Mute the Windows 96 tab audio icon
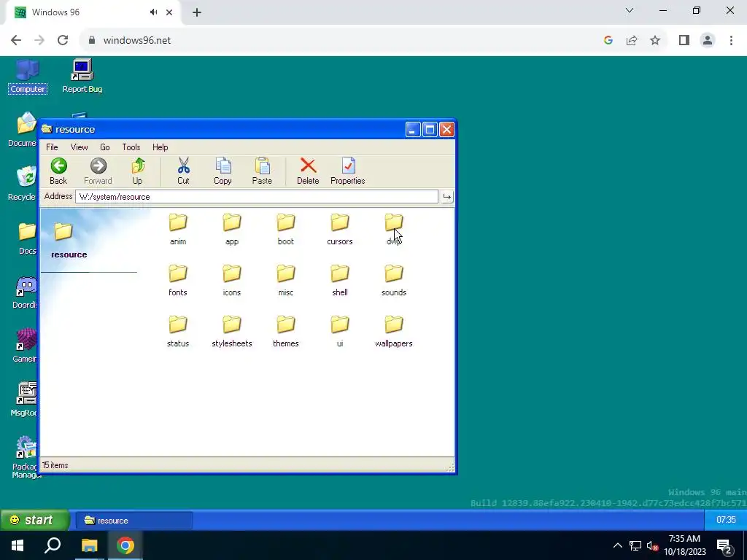747x560 pixels. [x=153, y=12]
